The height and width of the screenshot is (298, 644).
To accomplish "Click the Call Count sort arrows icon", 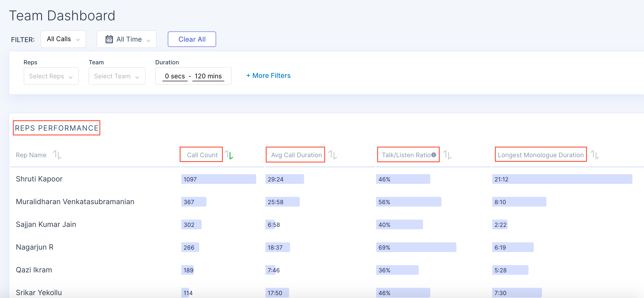I will pos(228,155).
